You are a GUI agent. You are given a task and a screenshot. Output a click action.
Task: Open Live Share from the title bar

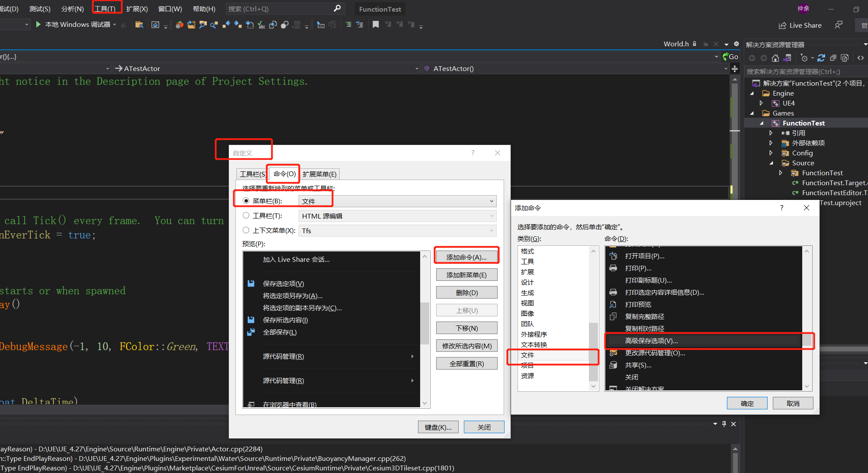(x=800, y=26)
